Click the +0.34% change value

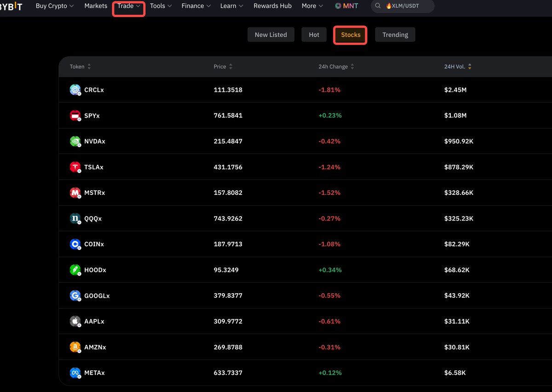coord(330,270)
